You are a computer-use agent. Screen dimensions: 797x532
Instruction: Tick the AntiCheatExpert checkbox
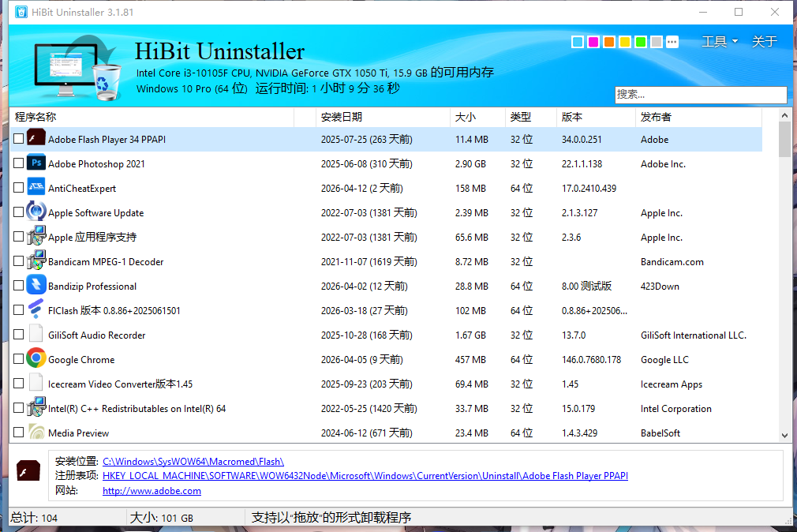[x=19, y=188]
